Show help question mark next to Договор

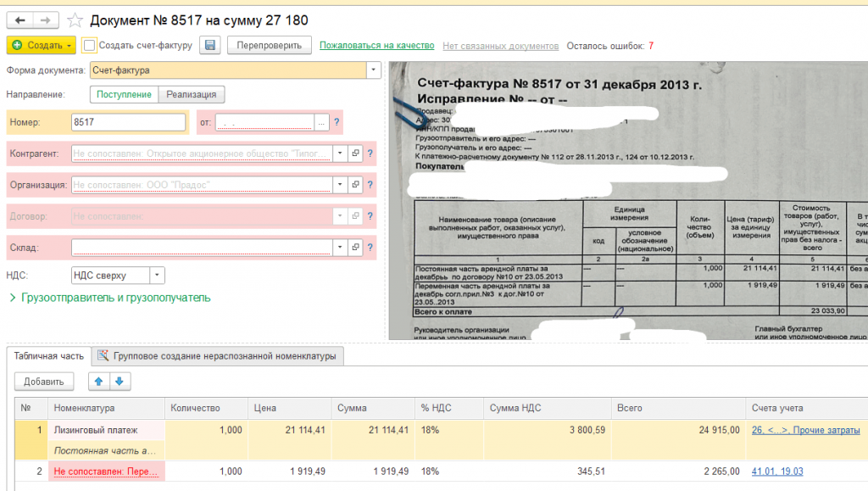[x=370, y=216]
